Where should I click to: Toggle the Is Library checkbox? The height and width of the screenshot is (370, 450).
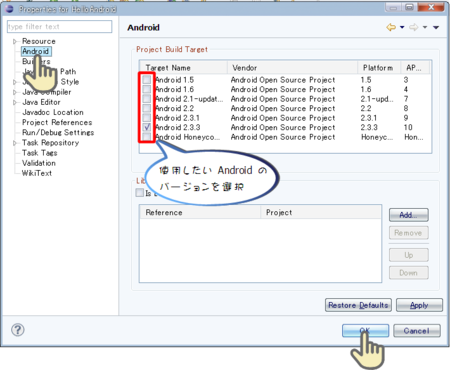point(140,192)
